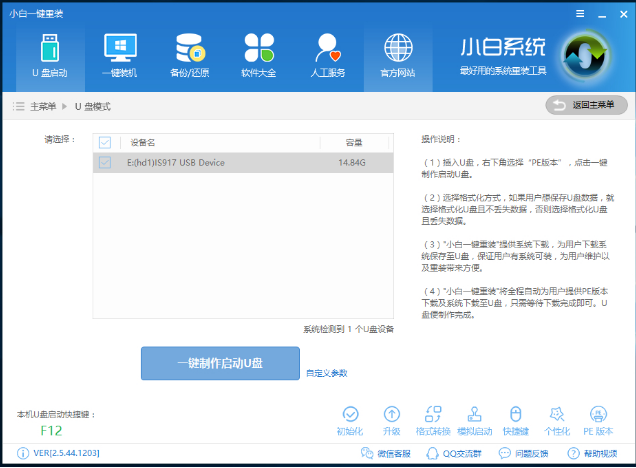This screenshot has width=636, height=468.
Task: Click 返回主菜单 to return to main menu
Action: coord(587,105)
